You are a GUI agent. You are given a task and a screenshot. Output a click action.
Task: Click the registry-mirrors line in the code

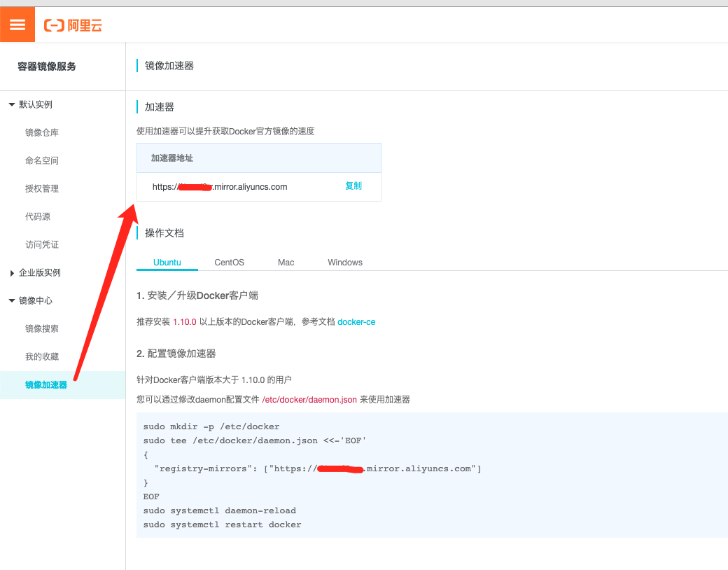pos(318,468)
